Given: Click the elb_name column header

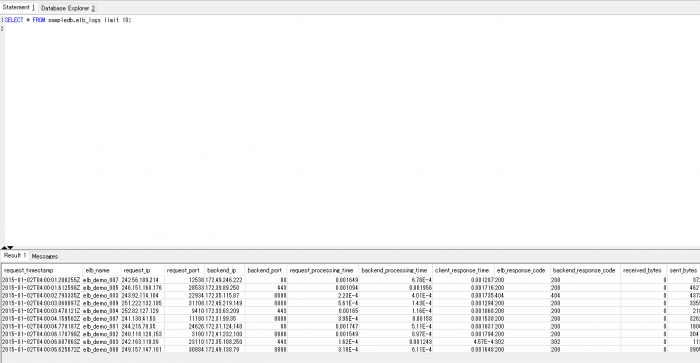Looking at the screenshot, I should pyautogui.click(x=102, y=271).
